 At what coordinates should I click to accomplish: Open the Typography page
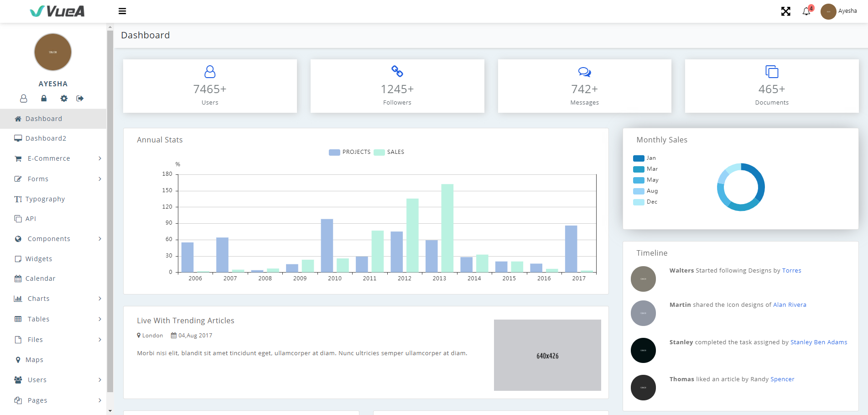click(x=53, y=199)
